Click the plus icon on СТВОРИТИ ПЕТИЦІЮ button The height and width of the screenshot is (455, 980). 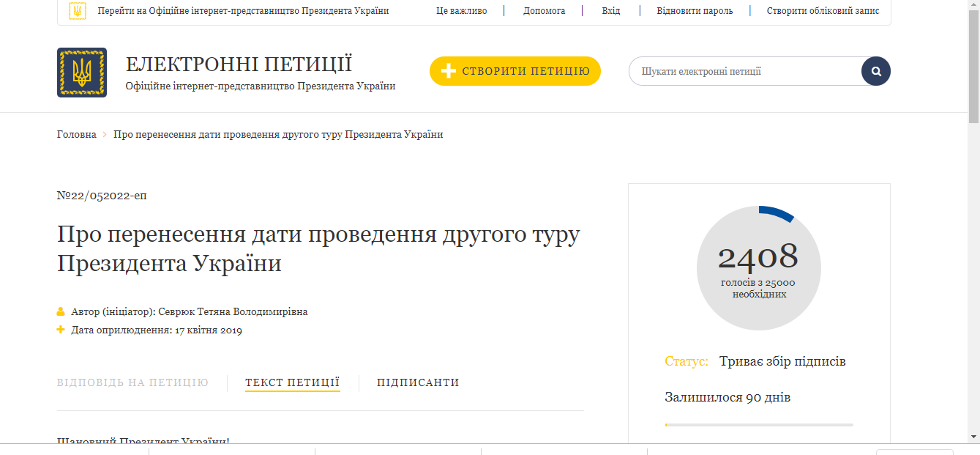pos(447,71)
